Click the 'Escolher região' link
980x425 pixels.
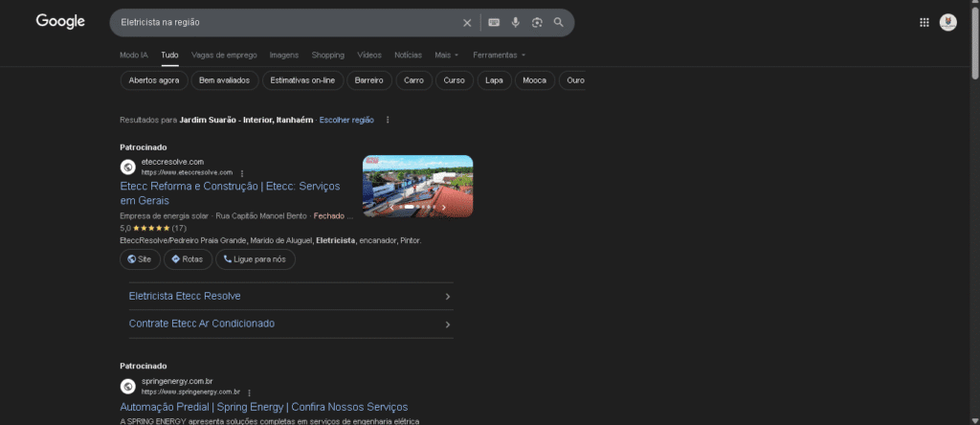pyautogui.click(x=346, y=120)
